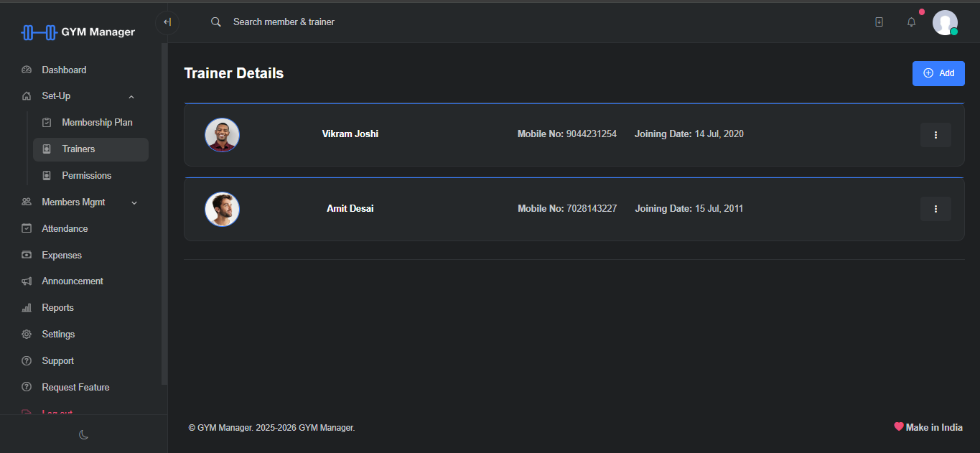Viewport: 980px width, 453px height.
Task: Toggle dark mode moon icon
Action: pyautogui.click(x=83, y=434)
